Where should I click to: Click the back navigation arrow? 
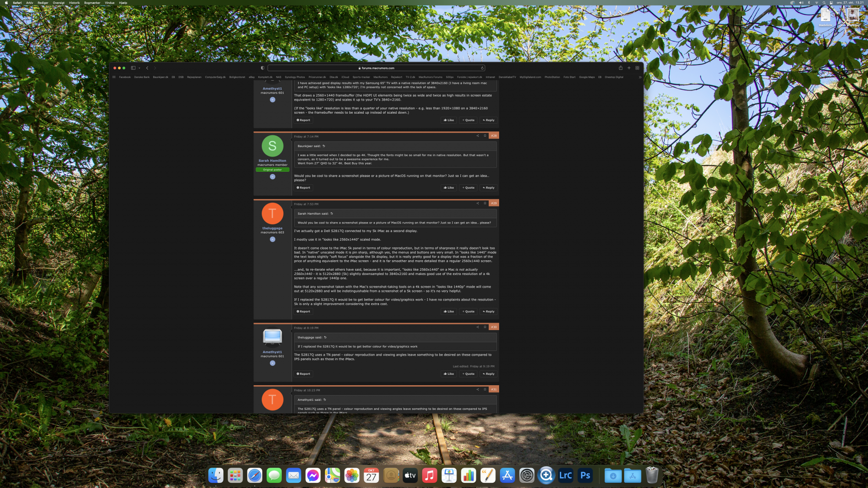(148, 68)
